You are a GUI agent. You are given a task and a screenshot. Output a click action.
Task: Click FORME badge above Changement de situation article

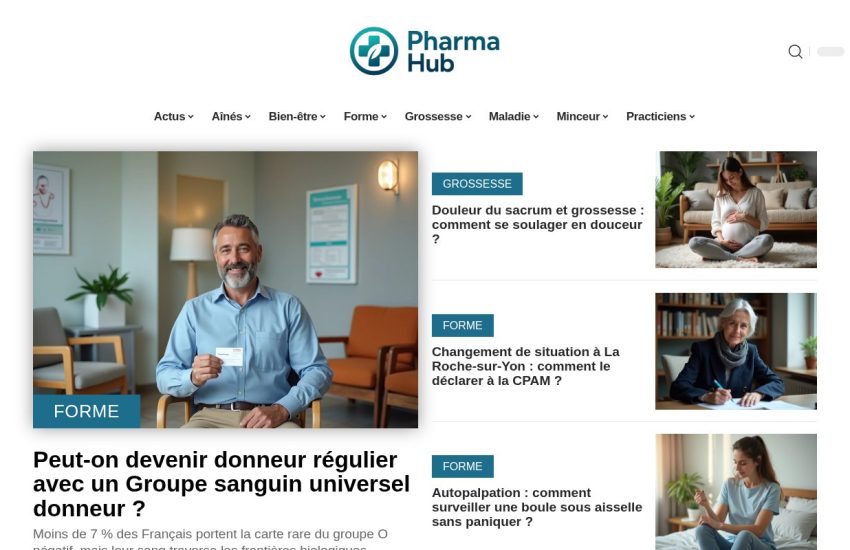[x=462, y=326]
